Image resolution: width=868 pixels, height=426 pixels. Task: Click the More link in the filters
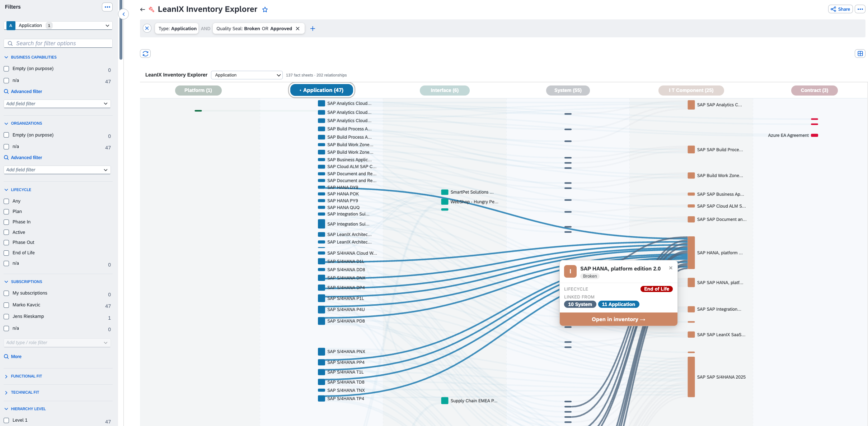tap(13, 357)
